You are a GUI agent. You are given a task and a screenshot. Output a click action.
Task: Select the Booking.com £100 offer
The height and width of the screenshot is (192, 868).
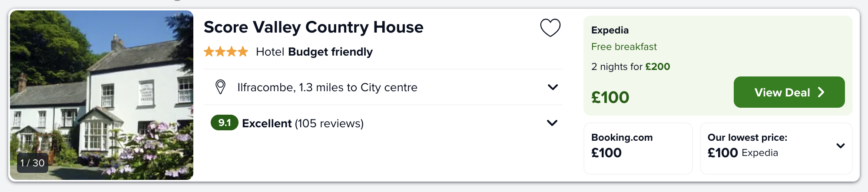click(x=638, y=148)
